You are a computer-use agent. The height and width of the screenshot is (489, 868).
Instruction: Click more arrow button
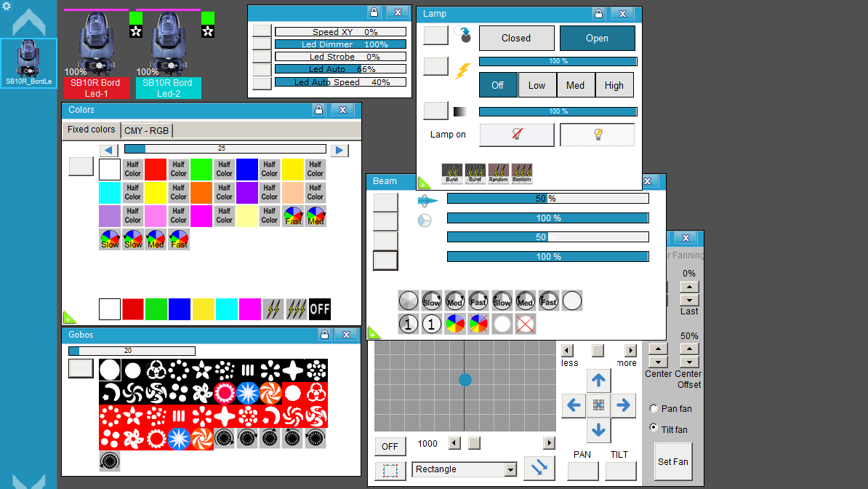click(630, 351)
